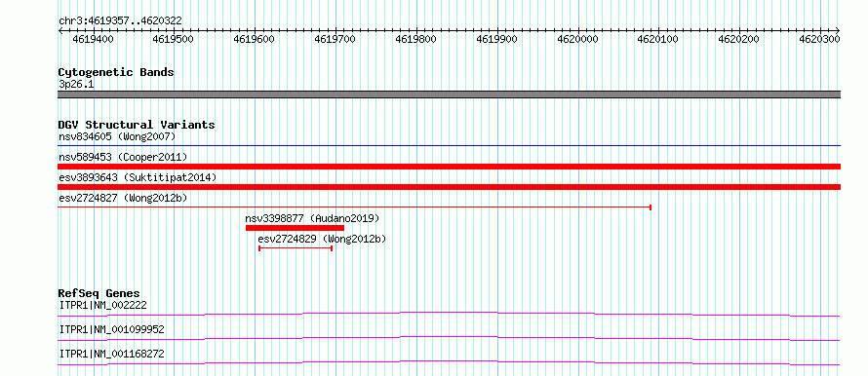Click ruler position 4619600
The height and width of the screenshot is (376, 868).
[255, 39]
